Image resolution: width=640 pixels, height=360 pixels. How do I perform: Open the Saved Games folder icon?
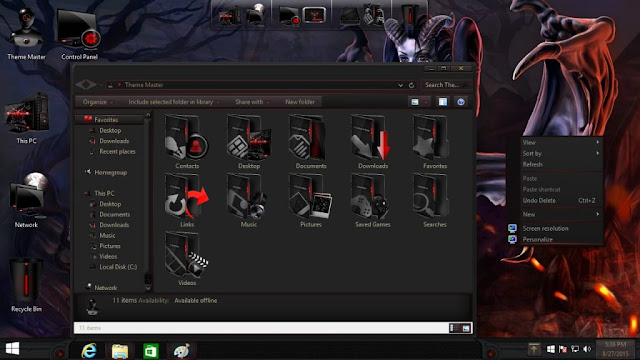tap(373, 200)
